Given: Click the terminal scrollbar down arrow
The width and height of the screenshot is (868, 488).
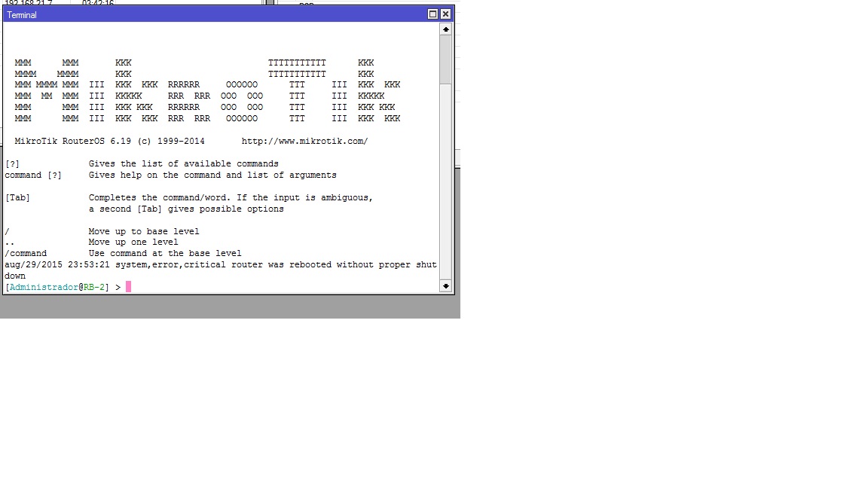Looking at the screenshot, I should click(445, 286).
